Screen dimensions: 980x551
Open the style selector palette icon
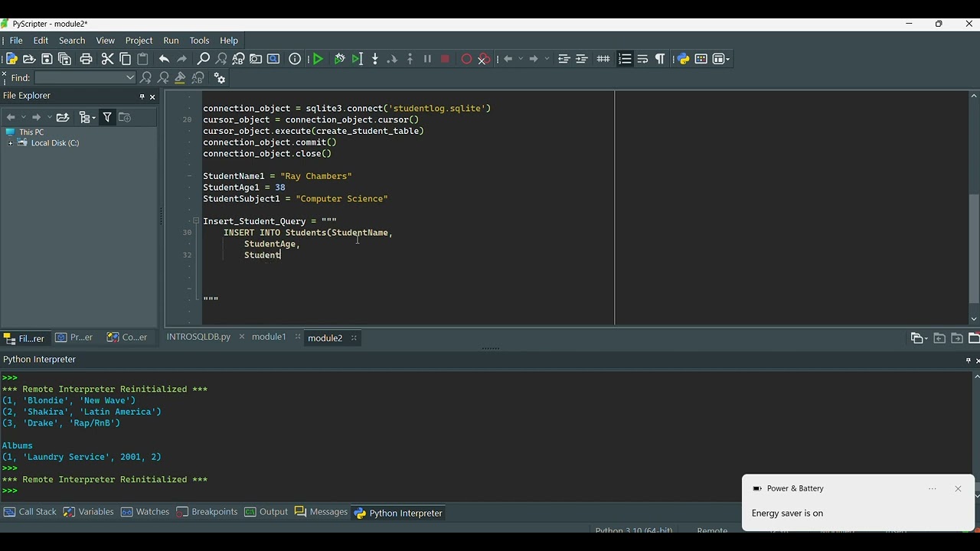pyautogui.click(x=701, y=59)
